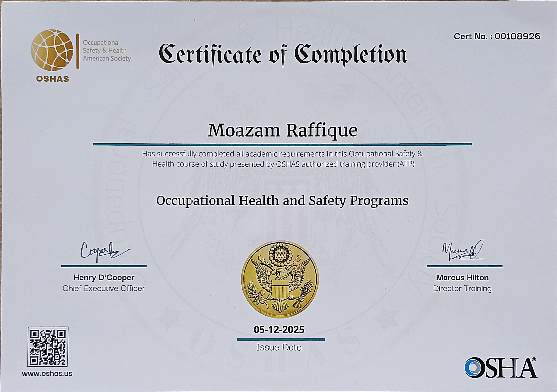Open the www.oshas.us link
Screen dimensions: 557x392
(47, 374)
